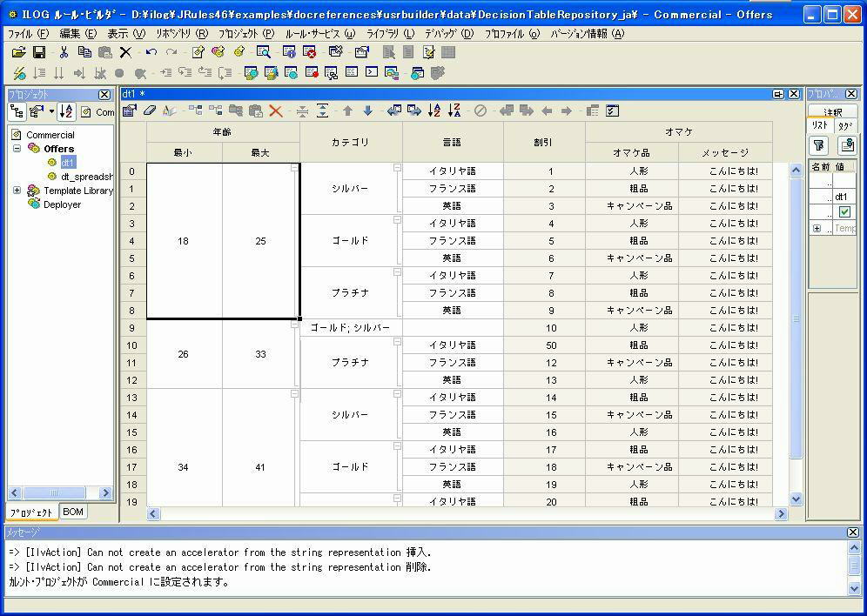Click the 割引 column header

(544, 142)
